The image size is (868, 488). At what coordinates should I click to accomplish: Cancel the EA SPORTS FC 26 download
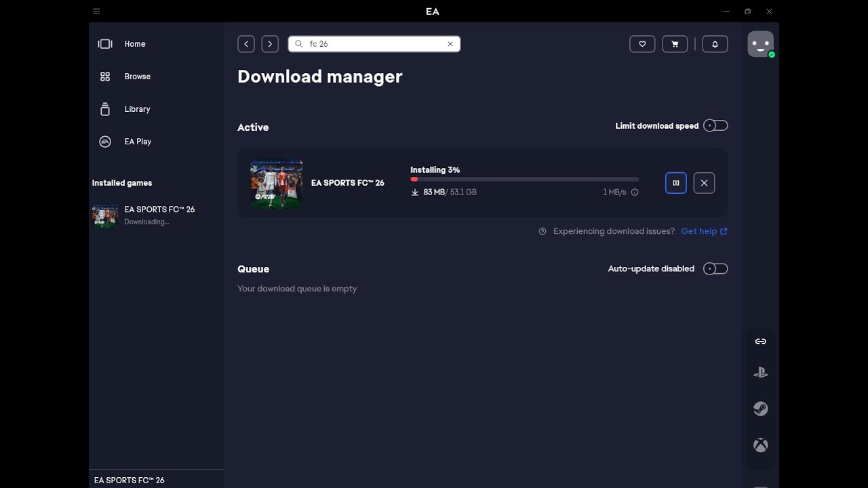click(x=704, y=183)
